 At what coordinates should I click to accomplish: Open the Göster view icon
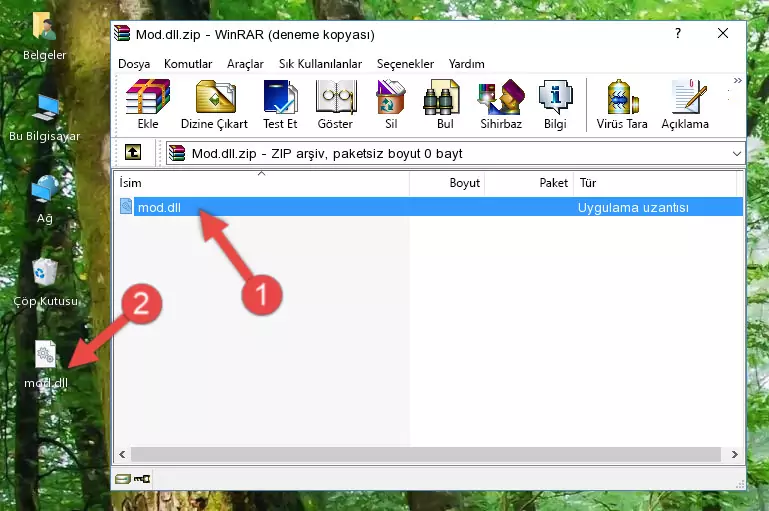(335, 104)
